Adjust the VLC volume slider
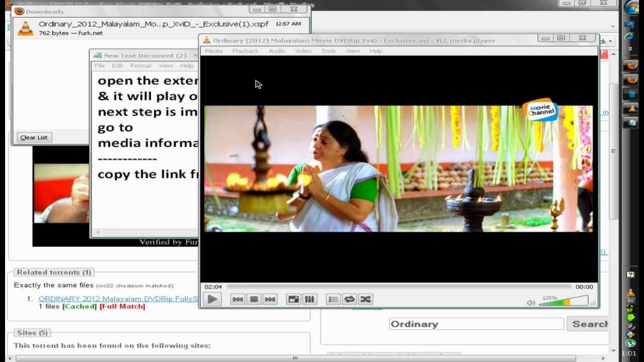 tap(563, 301)
